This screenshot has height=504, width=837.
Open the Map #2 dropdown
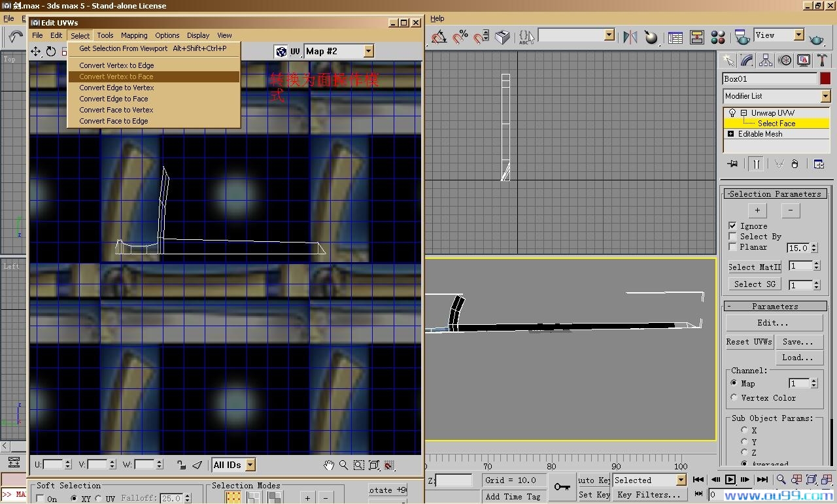pyautogui.click(x=368, y=51)
